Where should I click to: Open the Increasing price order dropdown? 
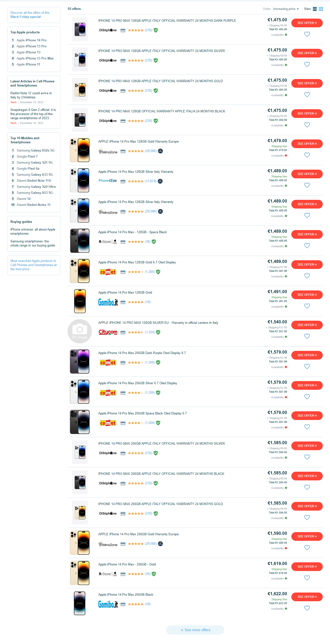[x=286, y=9]
